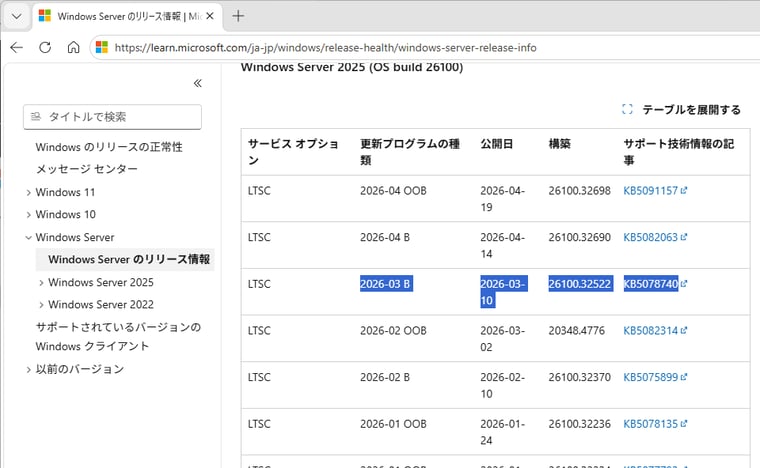Viewport: 760px width, 468px height.
Task: Click the filter icon in search box
Action: [36, 117]
